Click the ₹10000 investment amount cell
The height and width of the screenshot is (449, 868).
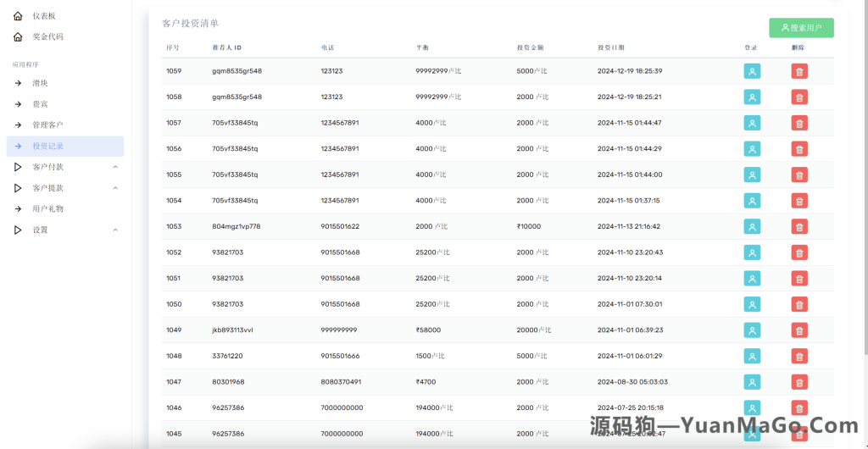pos(529,227)
